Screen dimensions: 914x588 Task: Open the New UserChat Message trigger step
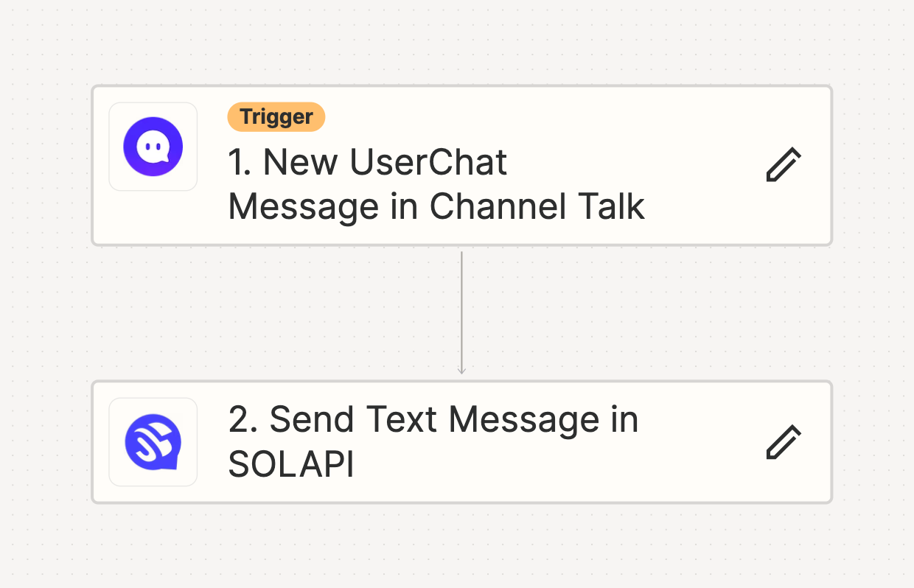(461, 165)
